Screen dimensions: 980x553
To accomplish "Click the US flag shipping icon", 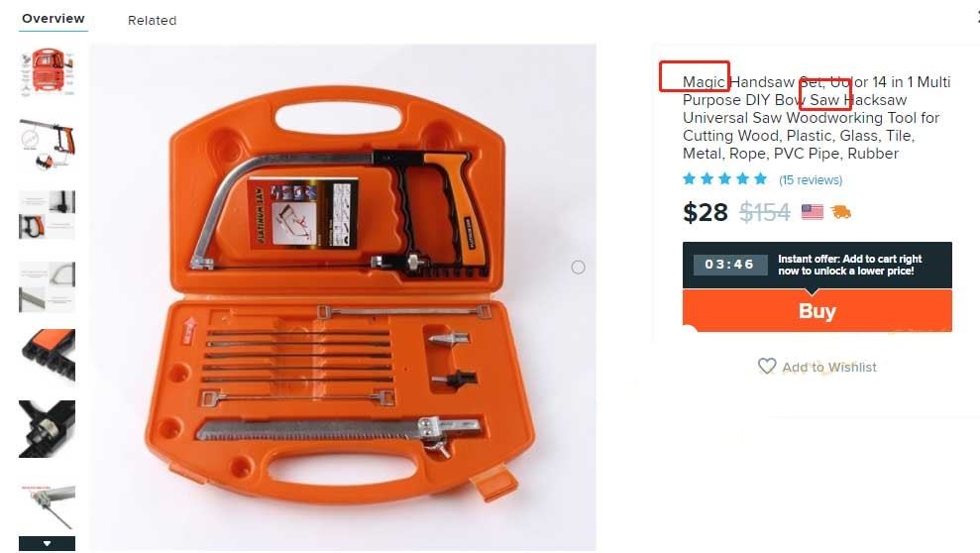I will [812, 212].
